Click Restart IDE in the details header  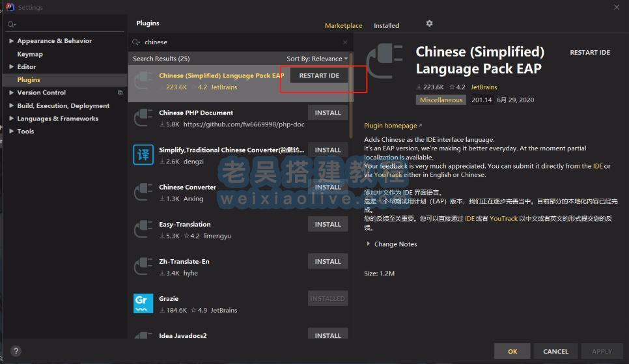[x=590, y=52]
